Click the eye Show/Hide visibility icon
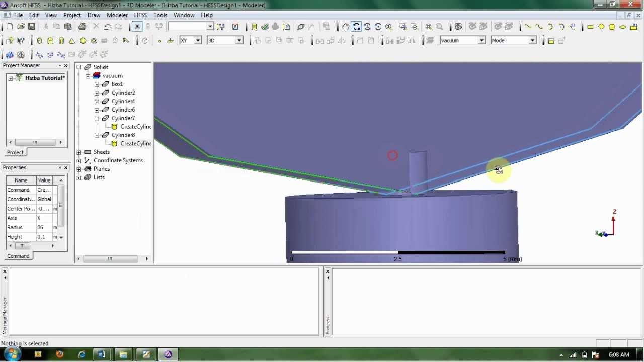 [x=458, y=27]
